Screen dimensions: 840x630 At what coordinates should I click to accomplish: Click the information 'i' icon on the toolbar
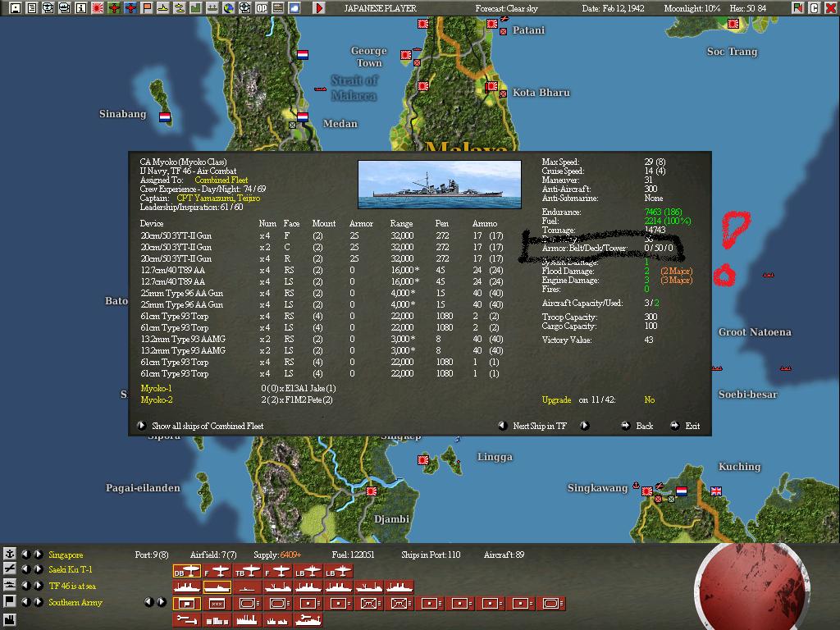click(x=80, y=7)
